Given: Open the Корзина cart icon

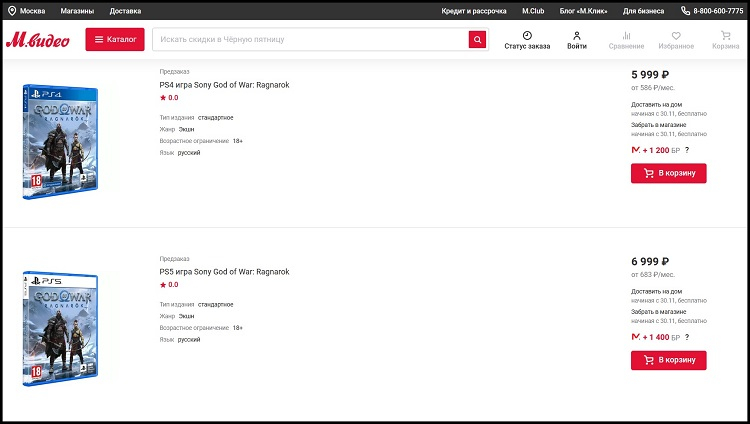Looking at the screenshot, I should 726,35.
